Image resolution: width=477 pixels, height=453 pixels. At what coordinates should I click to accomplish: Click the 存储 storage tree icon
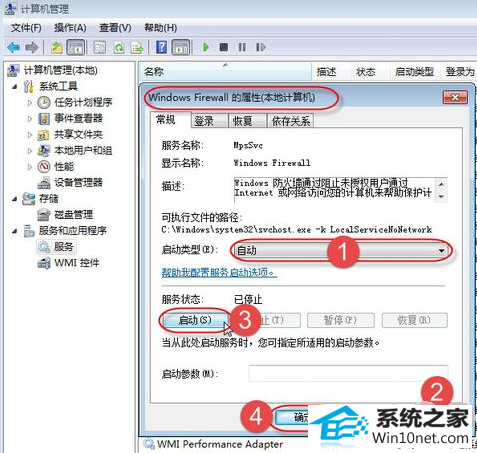(x=29, y=199)
